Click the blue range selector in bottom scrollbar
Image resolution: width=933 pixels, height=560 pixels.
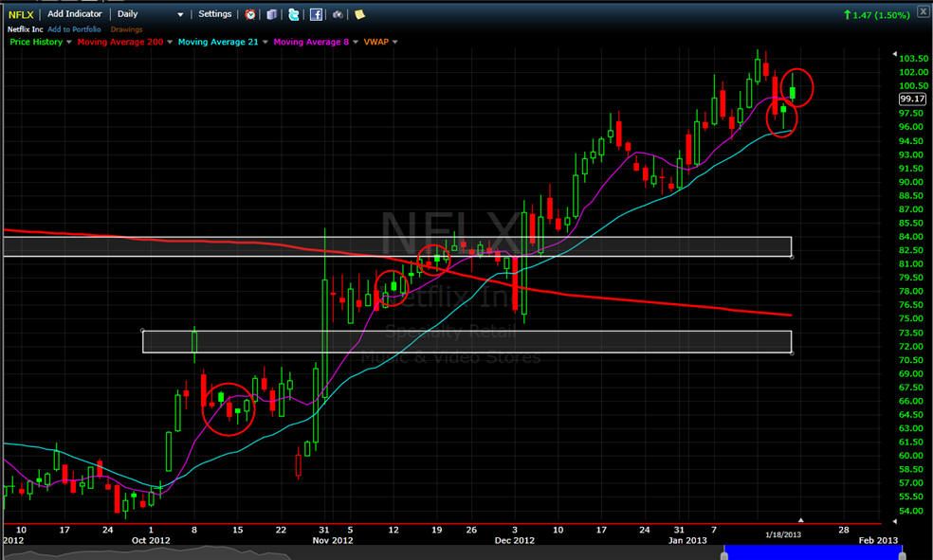(814, 552)
